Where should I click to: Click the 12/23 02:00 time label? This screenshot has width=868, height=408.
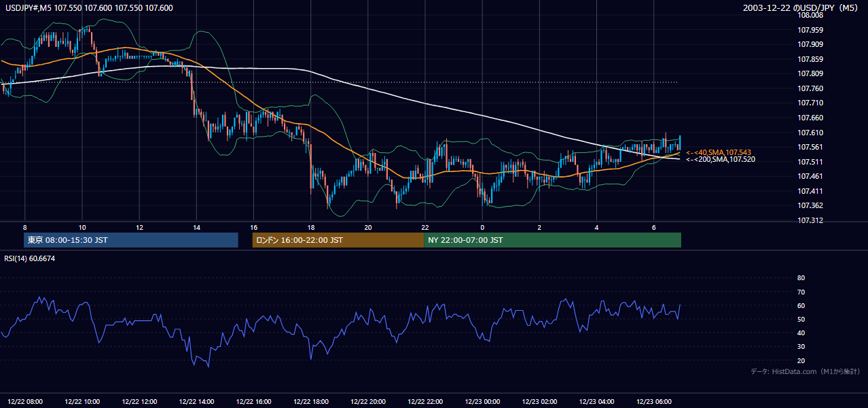(539, 401)
